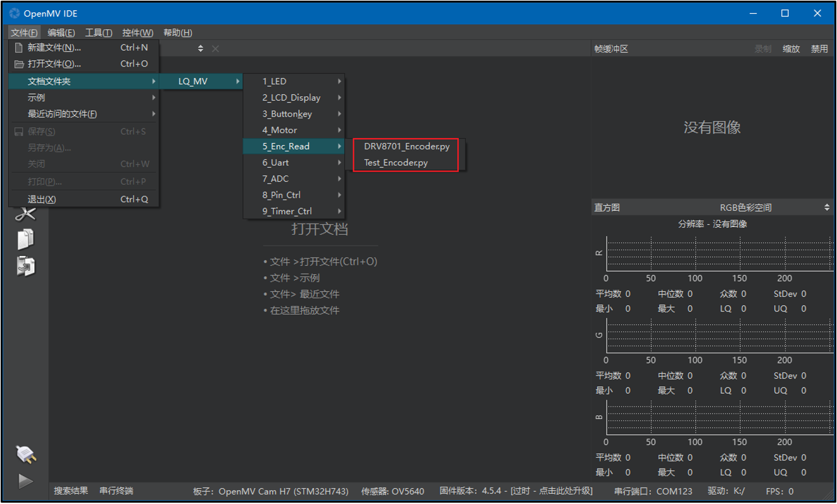Viewport: 837px width, 504px height.
Task: Open the 帮助(H) menu
Action: coord(178,33)
